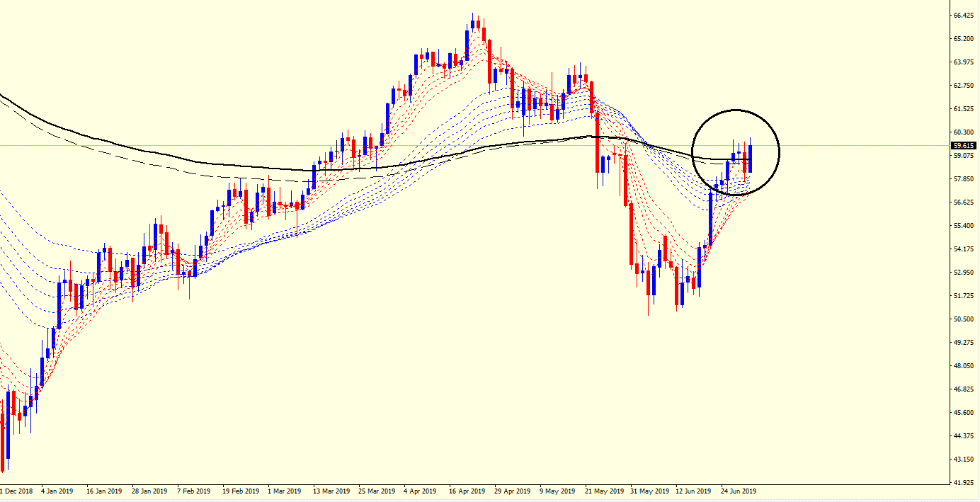Click the 16 Apr 2019 date label

tap(467, 491)
